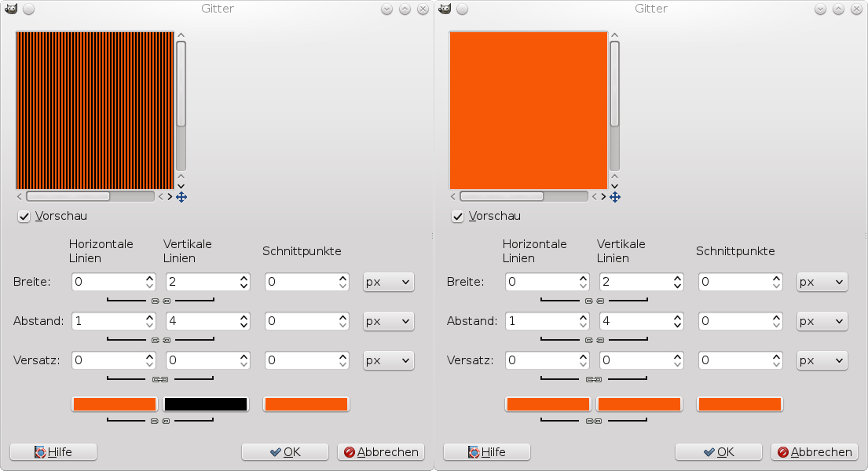Toggle color chain link in right Gitter dialog
Viewport: 868px width, 471px height.
[593, 422]
